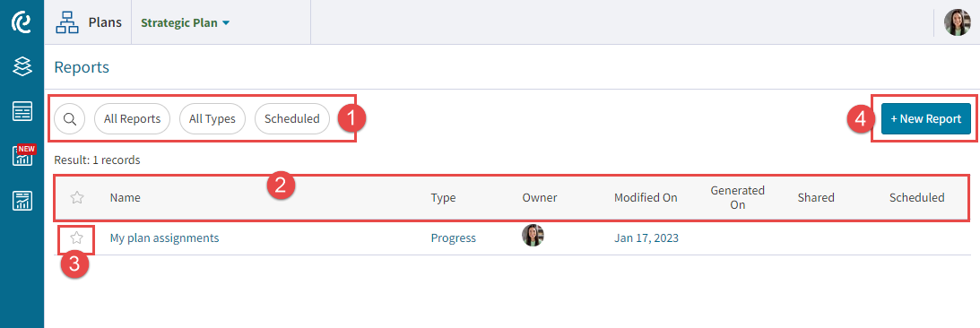Sort by the Name column header

125,197
